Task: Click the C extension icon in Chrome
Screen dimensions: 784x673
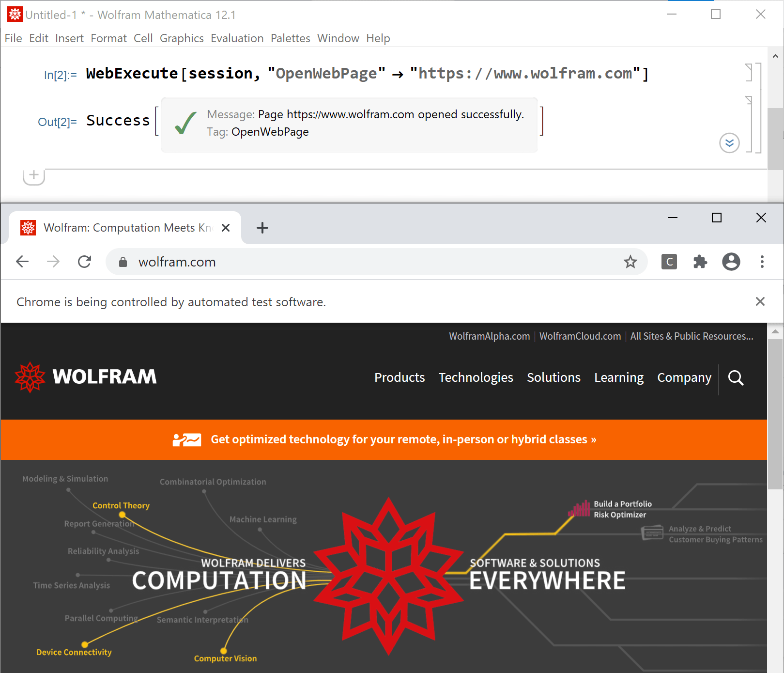Action: point(669,262)
